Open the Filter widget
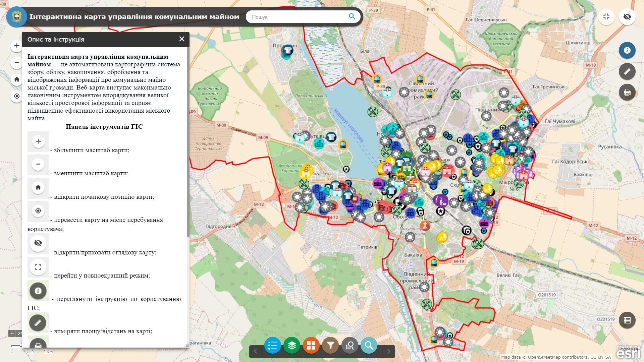The height and width of the screenshot is (362, 644). [330, 345]
